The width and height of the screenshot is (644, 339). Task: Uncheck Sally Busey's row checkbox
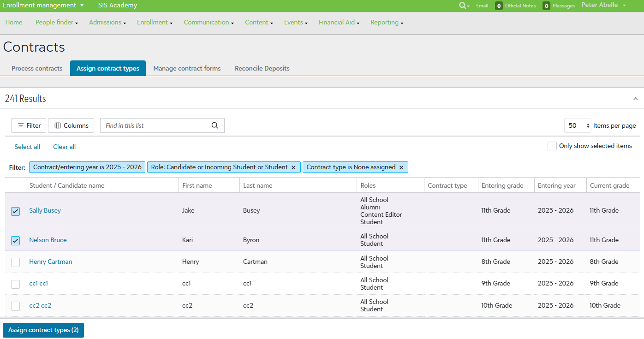point(16,211)
